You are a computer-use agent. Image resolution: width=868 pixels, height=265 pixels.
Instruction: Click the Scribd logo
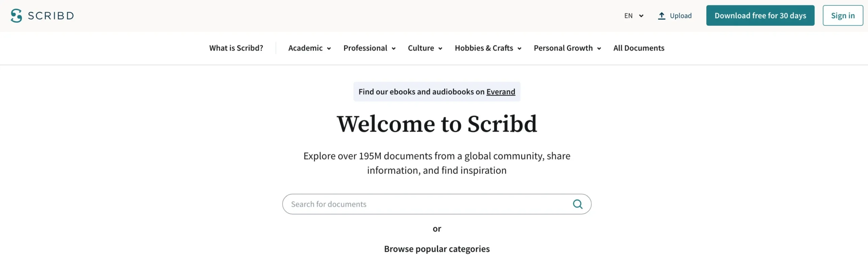coord(42,16)
